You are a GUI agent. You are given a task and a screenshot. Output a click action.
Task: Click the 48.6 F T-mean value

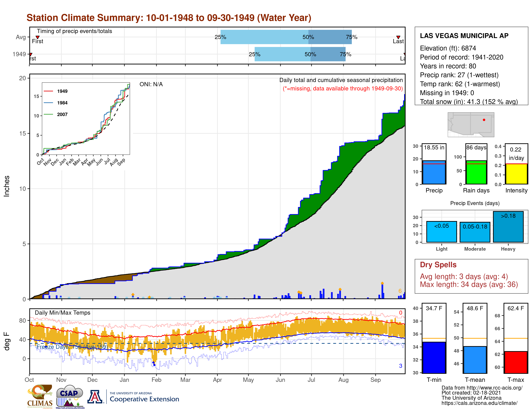pyautogui.click(x=475, y=308)
